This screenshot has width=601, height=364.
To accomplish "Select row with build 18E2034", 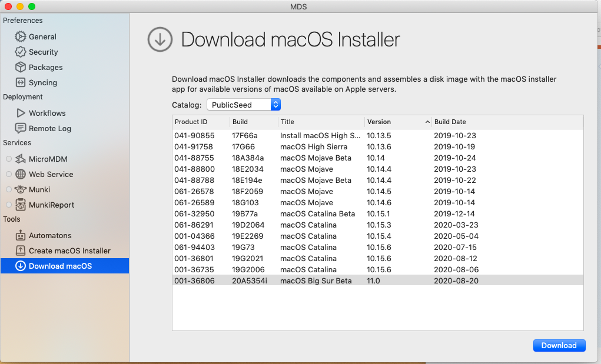I will click(378, 169).
